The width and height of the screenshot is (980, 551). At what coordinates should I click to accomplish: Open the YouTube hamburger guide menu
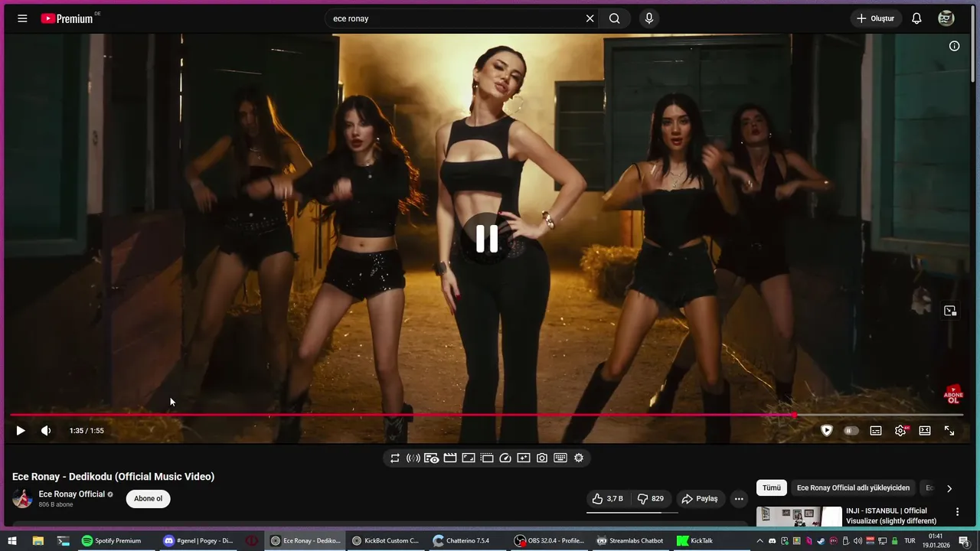22,18
